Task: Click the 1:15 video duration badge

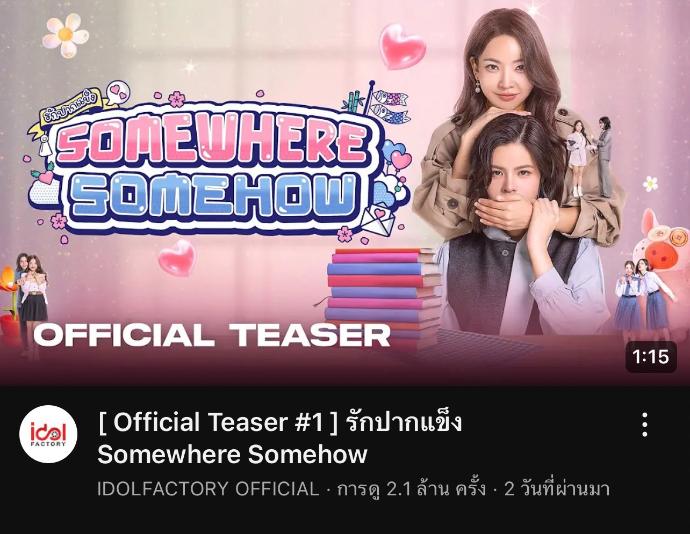Action: [651, 356]
